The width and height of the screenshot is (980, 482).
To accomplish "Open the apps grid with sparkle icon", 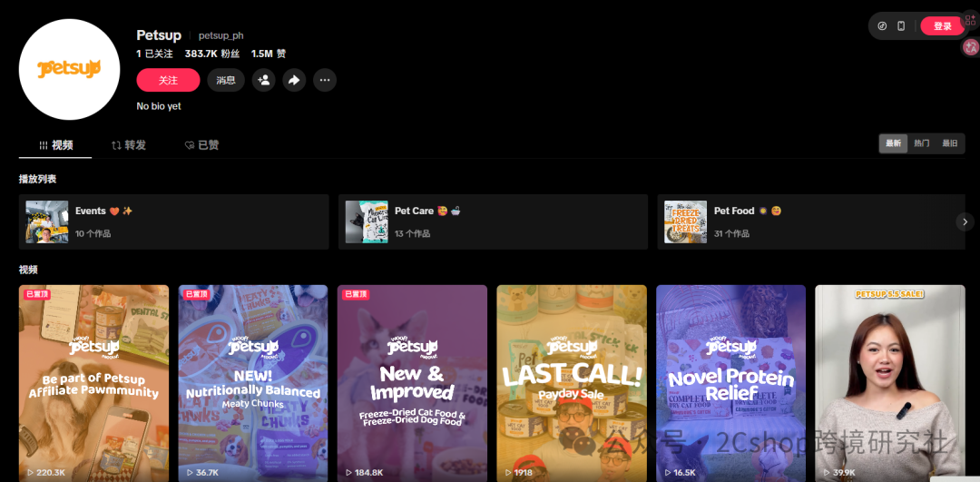I will coord(971,19).
